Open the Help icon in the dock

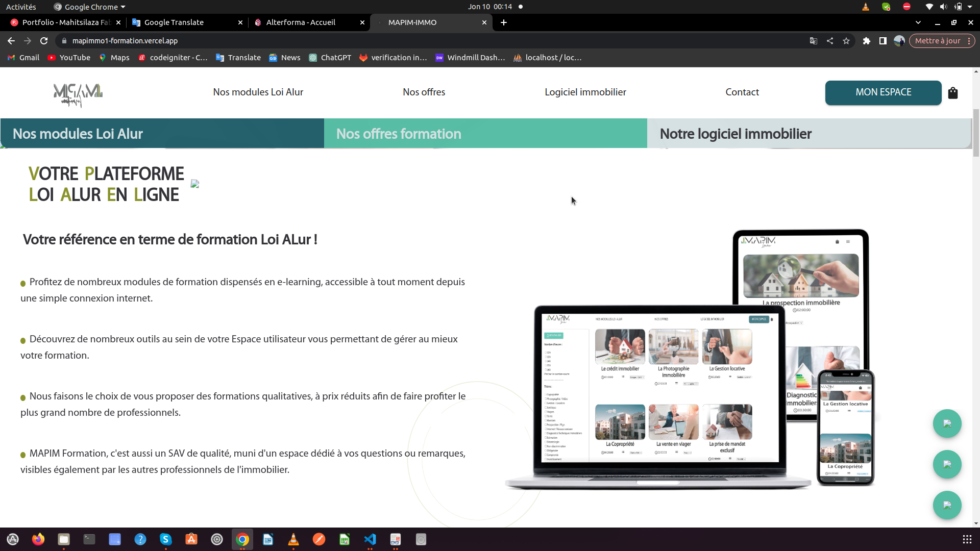[x=140, y=539]
